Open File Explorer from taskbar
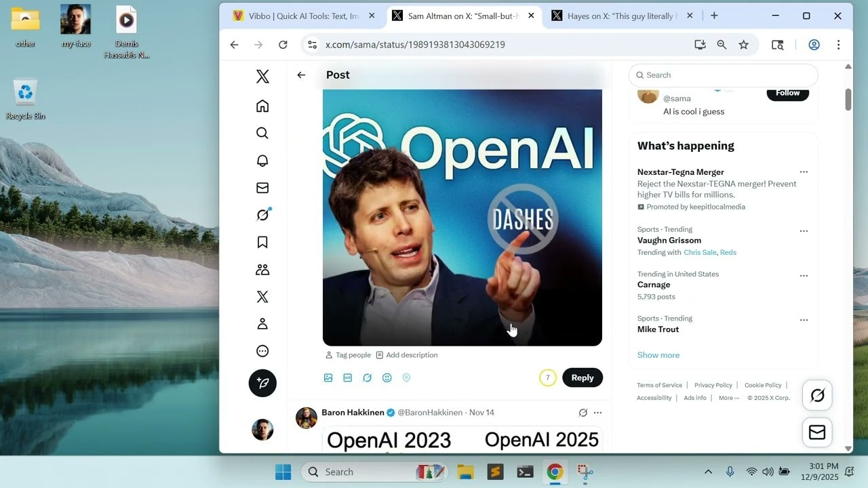868x488 pixels. [x=465, y=472]
